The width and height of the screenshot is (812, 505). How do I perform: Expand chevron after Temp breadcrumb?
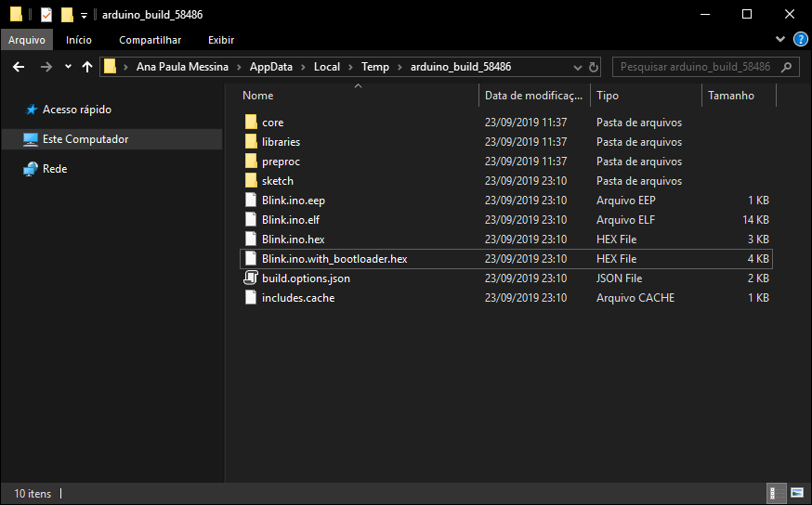399,67
